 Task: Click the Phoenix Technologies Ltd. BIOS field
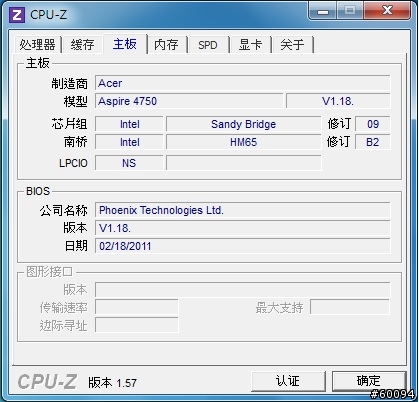tap(242, 210)
